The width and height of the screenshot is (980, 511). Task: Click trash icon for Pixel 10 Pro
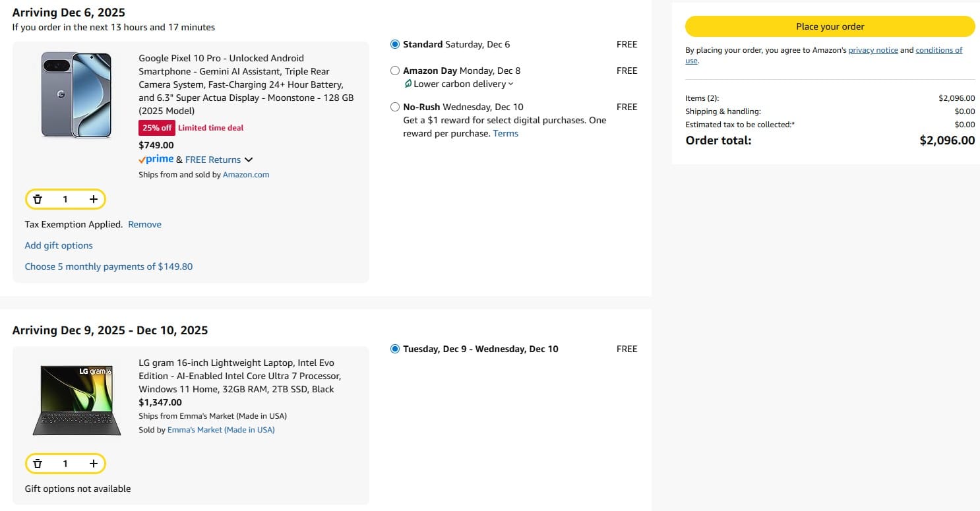(x=38, y=199)
